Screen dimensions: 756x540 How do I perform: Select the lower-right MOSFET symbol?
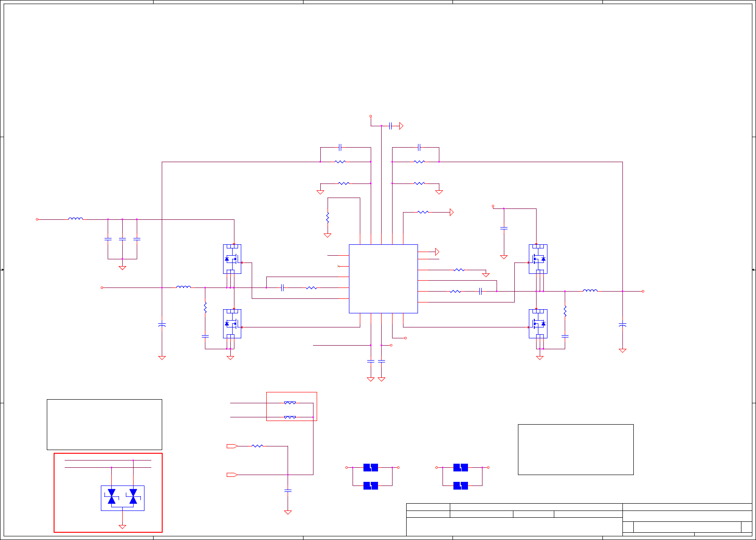coord(538,324)
